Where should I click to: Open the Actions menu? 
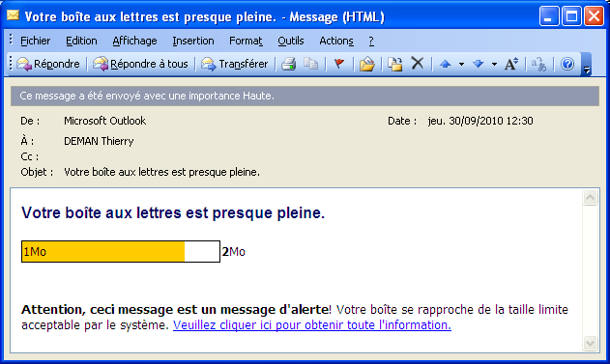click(x=336, y=41)
